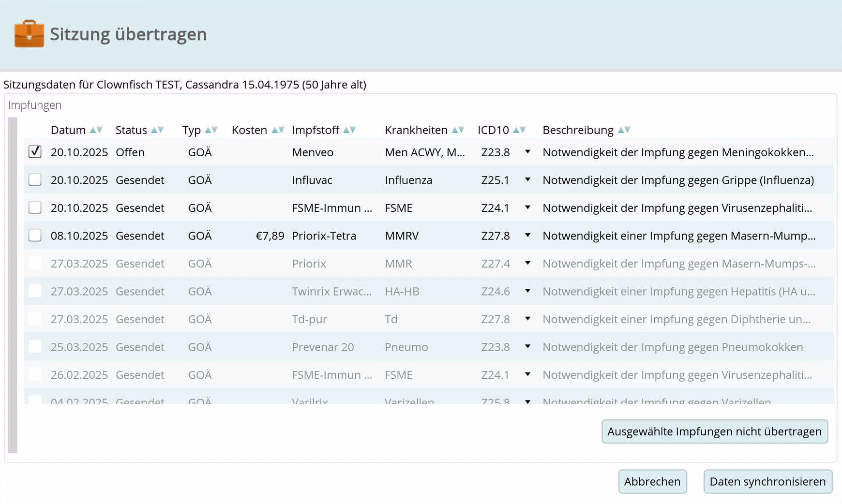Open ICD10 dropdown for Twinrix Z24.6
The height and width of the screenshot is (504, 842).
click(527, 291)
